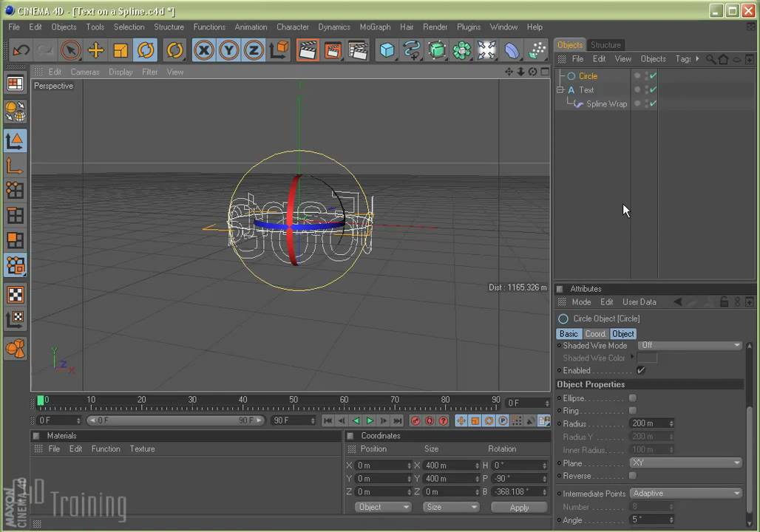
Task: Uncheck the Enabled checkbox
Action: coord(641,370)
